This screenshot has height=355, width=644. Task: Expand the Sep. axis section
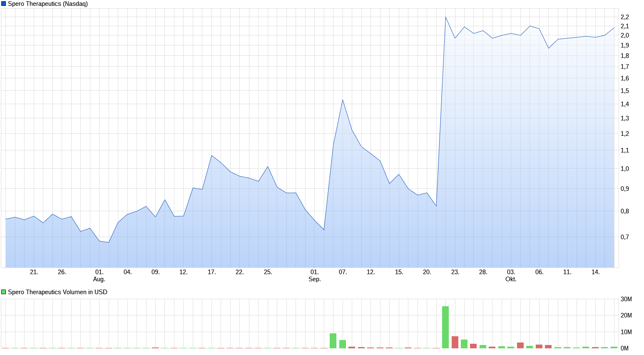[315, 279]
